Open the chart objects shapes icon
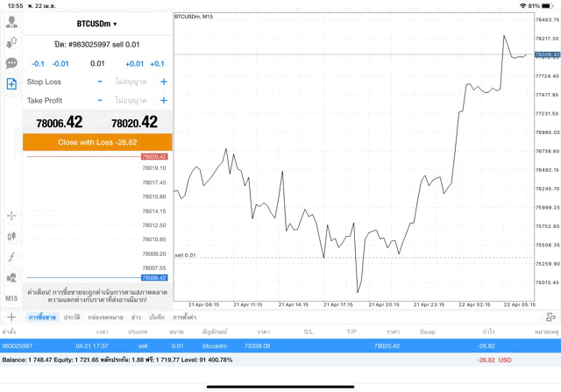Image resolution: width=561 pixels, height=392 pixels. [11, 278]
